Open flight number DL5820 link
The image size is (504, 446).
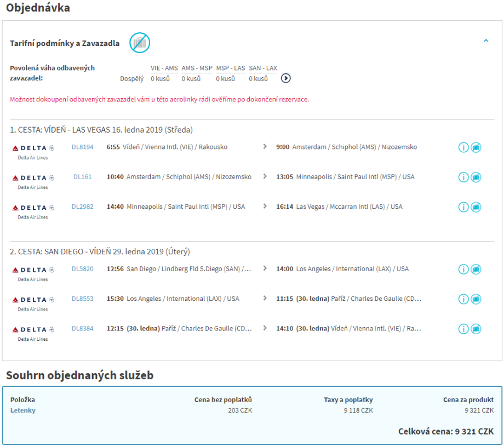[83, 269]
